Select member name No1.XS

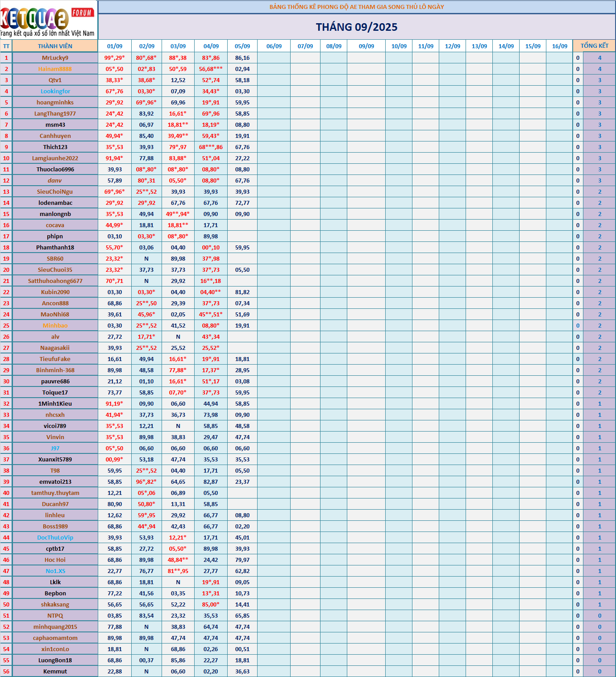(x=55, y=571)
